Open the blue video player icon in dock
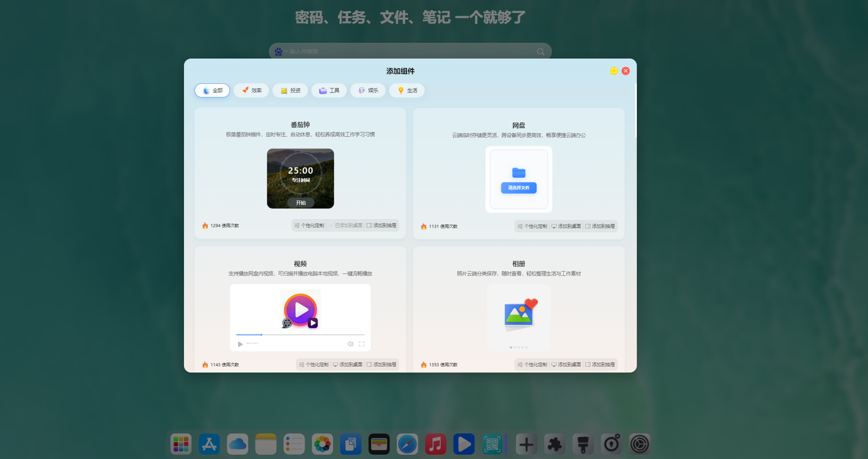The width and height of the screenshot is (868, 459). (x=464, y=444)
